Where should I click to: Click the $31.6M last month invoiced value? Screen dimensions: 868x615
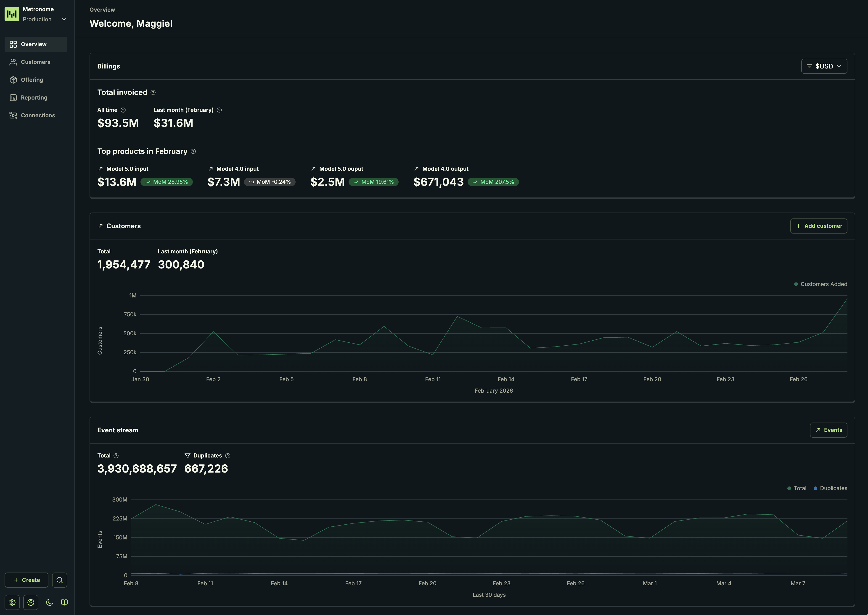coord(174,123)
